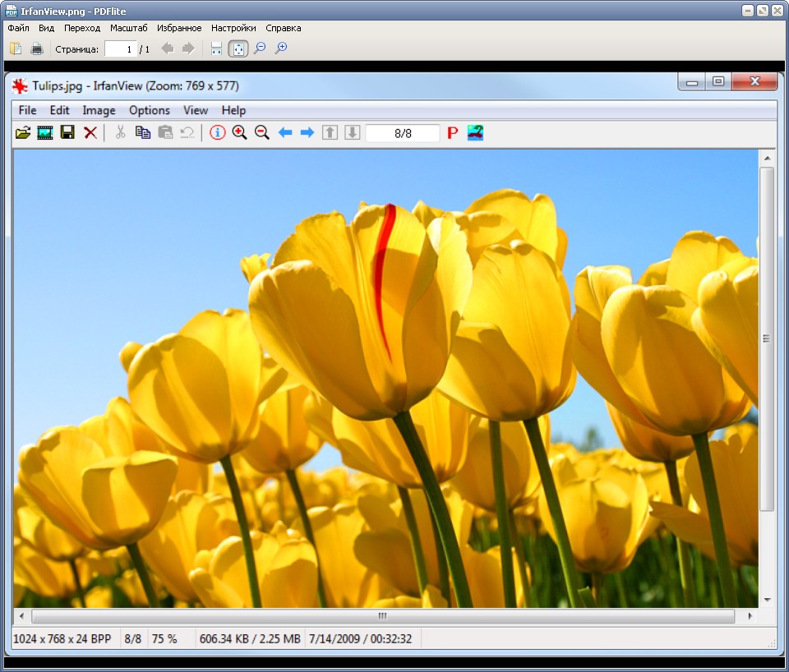Click the image information icon
This screenshot has height=672, width=789.
(217, 133)
